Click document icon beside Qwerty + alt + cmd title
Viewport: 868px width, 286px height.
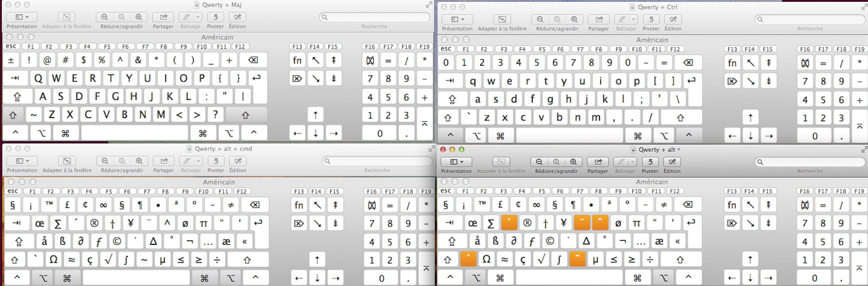pyautogui.click(x=189, y=149)
